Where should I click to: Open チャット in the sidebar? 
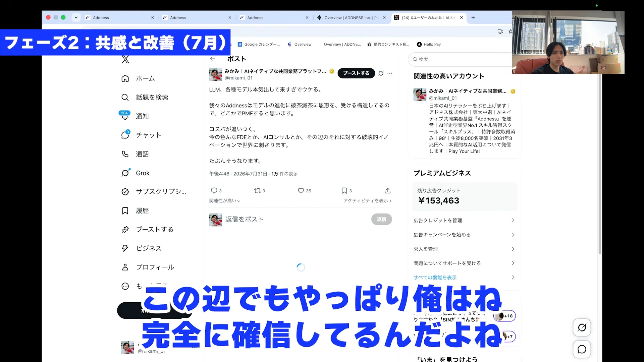(141, 135)
